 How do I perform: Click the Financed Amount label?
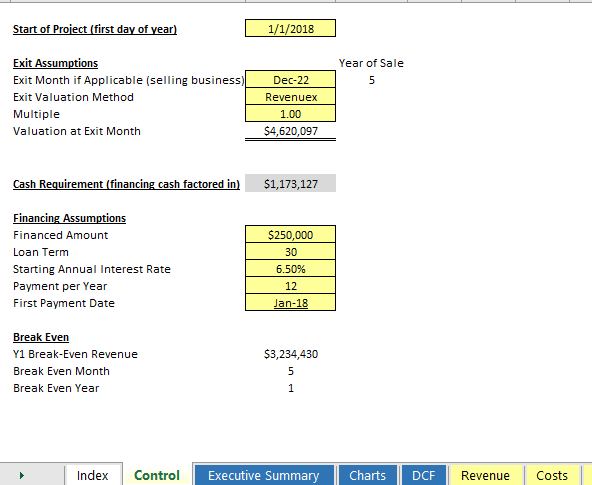coord(60,235)
